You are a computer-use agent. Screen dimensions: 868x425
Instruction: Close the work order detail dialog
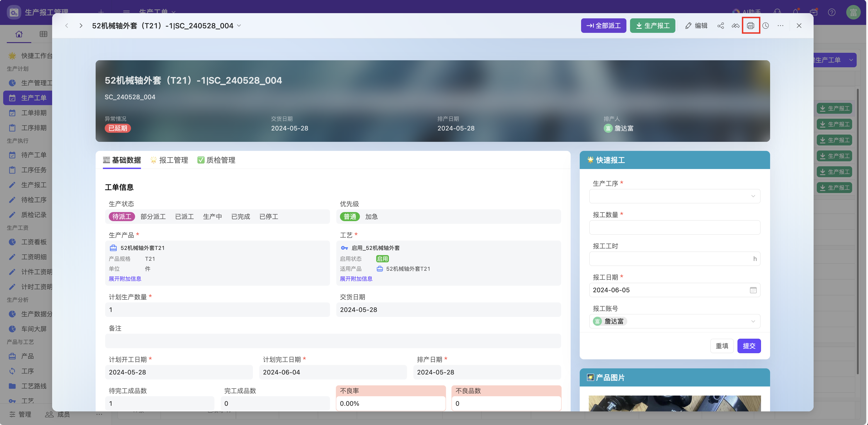click(x=799, y=26)
